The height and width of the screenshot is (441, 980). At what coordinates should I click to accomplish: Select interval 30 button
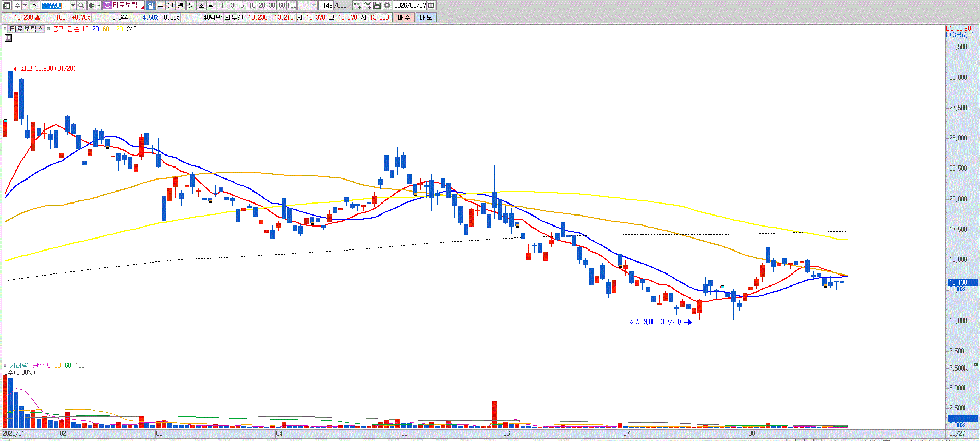[x=272, y=5]
